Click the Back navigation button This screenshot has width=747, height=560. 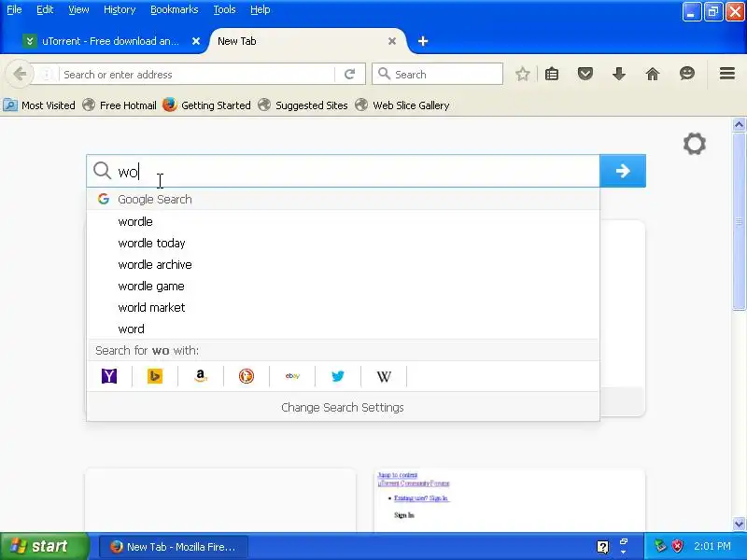point(20,74)
